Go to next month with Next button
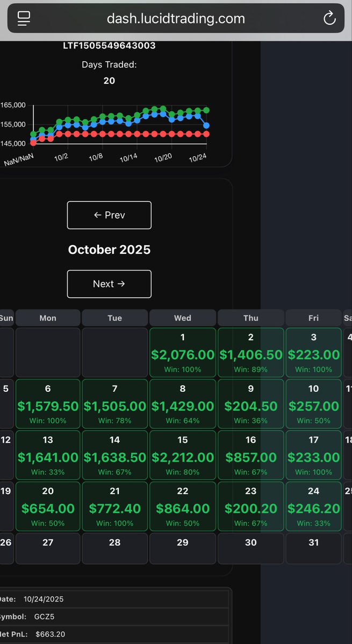The height and width of the screenshot is (644, 352). pos(109,284)
